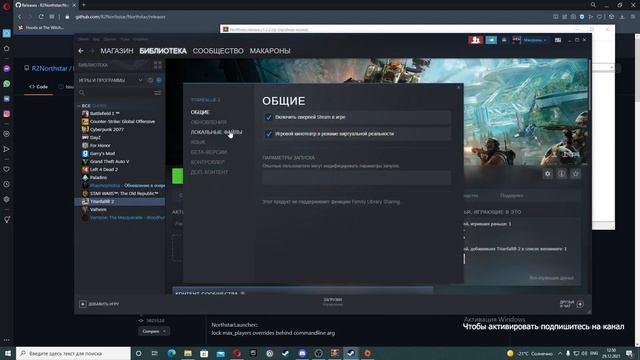Viewport: 640px width, 360px height.
Task: Open БЕТА-ВЕРСИИ in the properties sidebar
Action: 209,152
